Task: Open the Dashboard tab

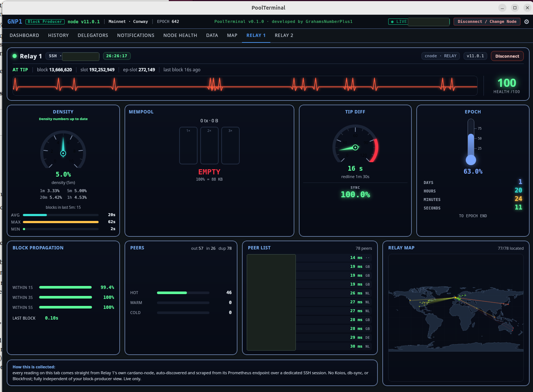Action: (x=24, y=35)
